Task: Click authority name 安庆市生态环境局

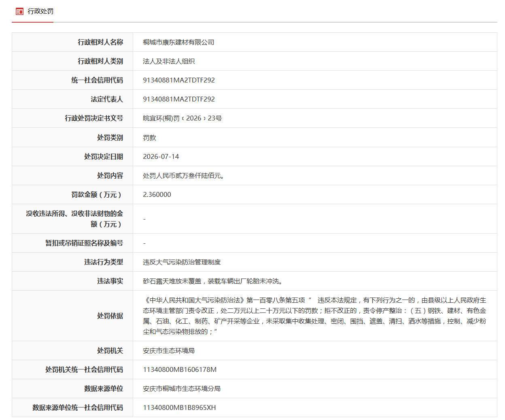Action: [x=169, y=350]
